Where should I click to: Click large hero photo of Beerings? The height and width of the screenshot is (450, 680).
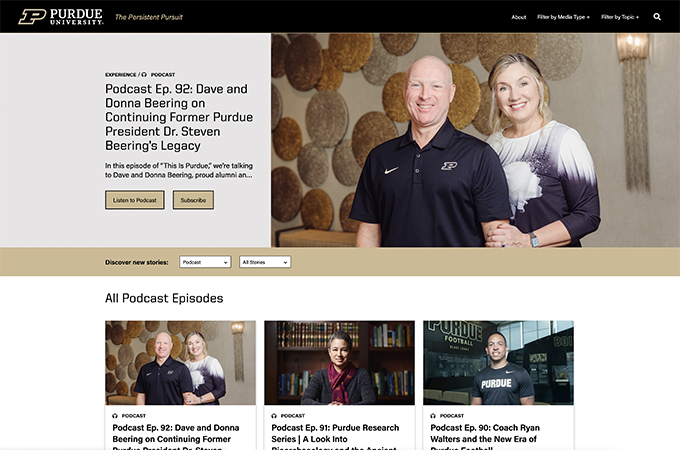click(x=475, y=140)
